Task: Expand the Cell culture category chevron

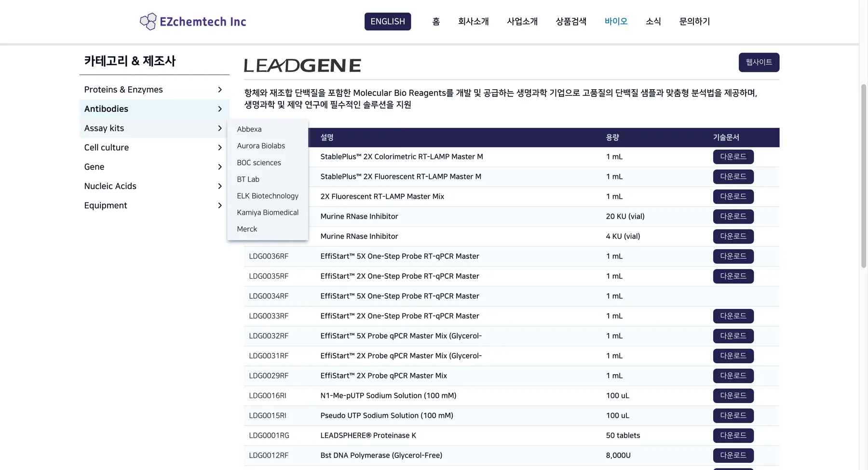Action: (220, 148)
